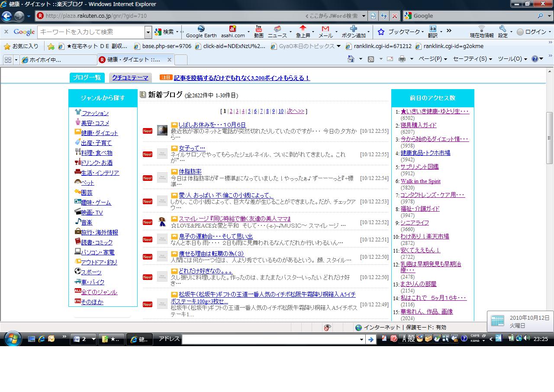Screen dimensions: 554x392
Task: Open the ツール(O) menu
Action: coord(512,59)
